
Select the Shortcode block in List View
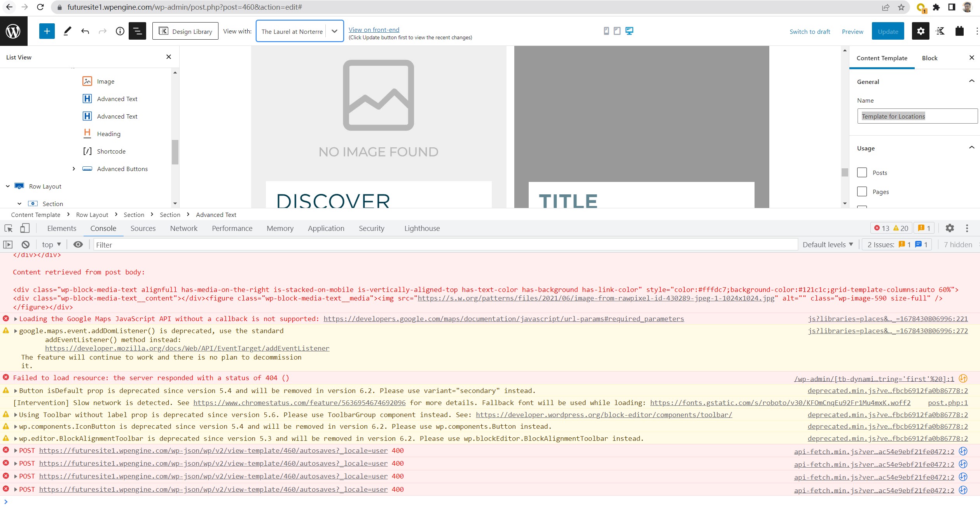pyautogui.click(x=111, y=151)
